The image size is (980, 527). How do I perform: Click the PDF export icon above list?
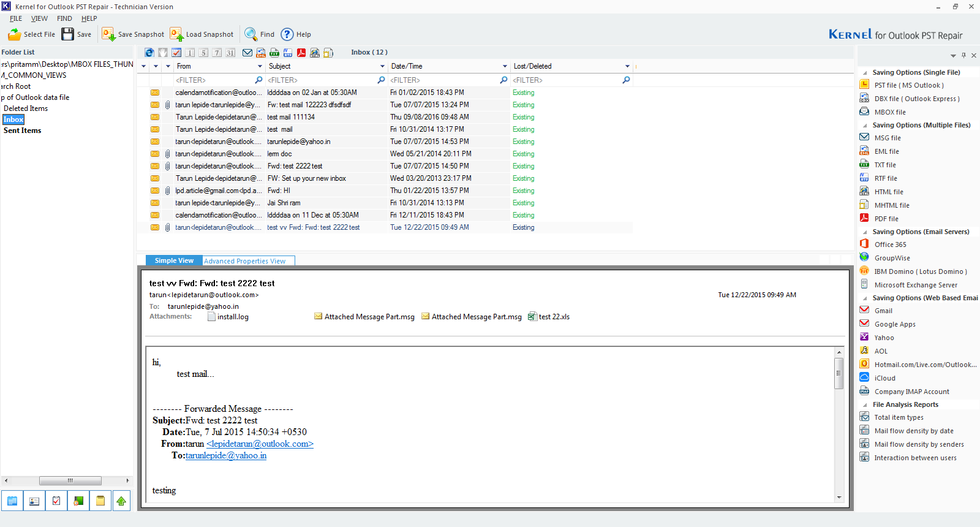point(301,53)
